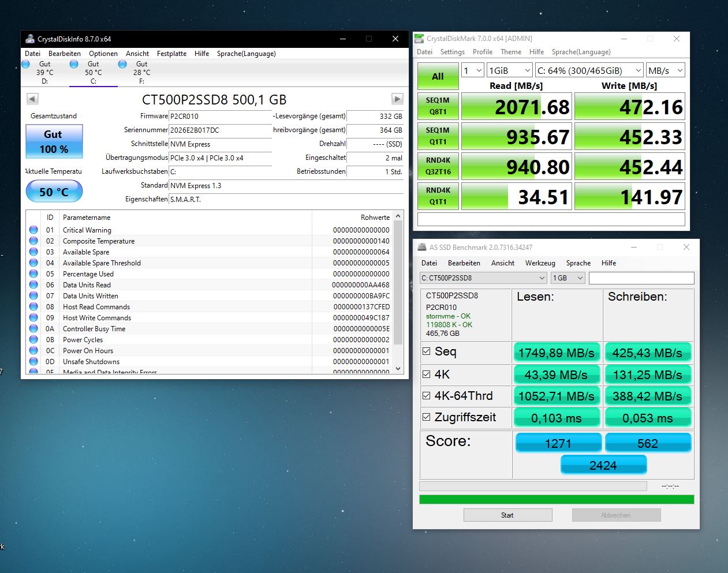Run the RND4K Q32T16 test
The image size is (728, 573).
click(438, 166)
